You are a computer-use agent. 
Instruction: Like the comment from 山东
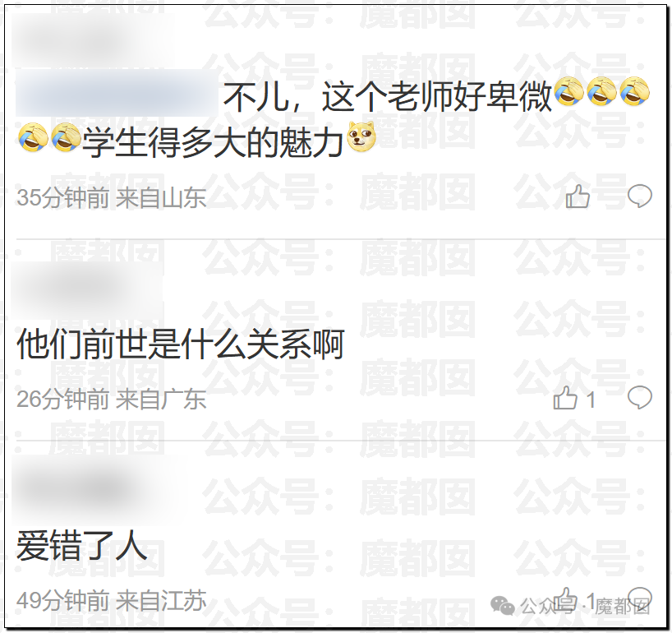(578, 196)
